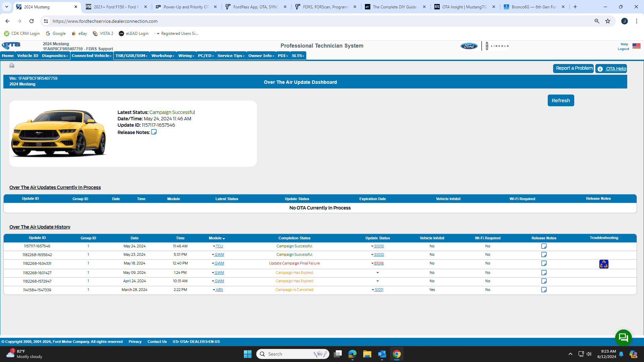Open Outlook from the taskbar
This screenshot has width=644, height=362.
[x=382, y=354]
